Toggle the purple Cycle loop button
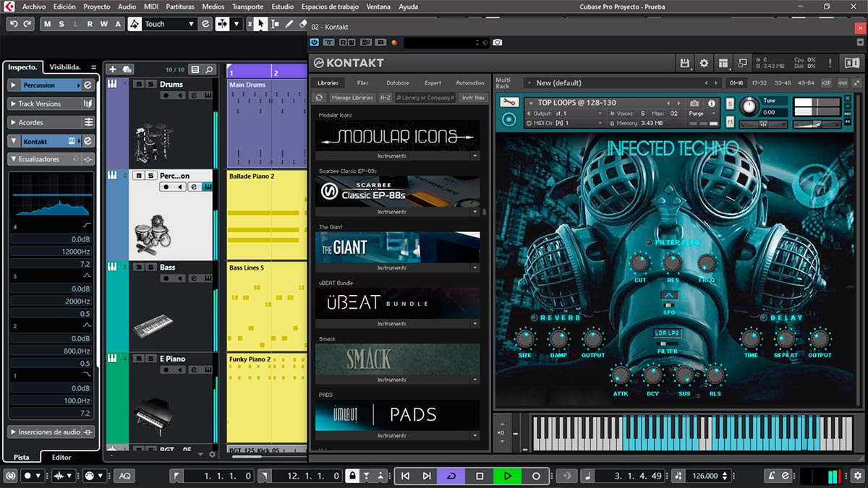Image resolution: width=868 pixels, height=488 pixels. pyautogui.click(x=451, y=476)
